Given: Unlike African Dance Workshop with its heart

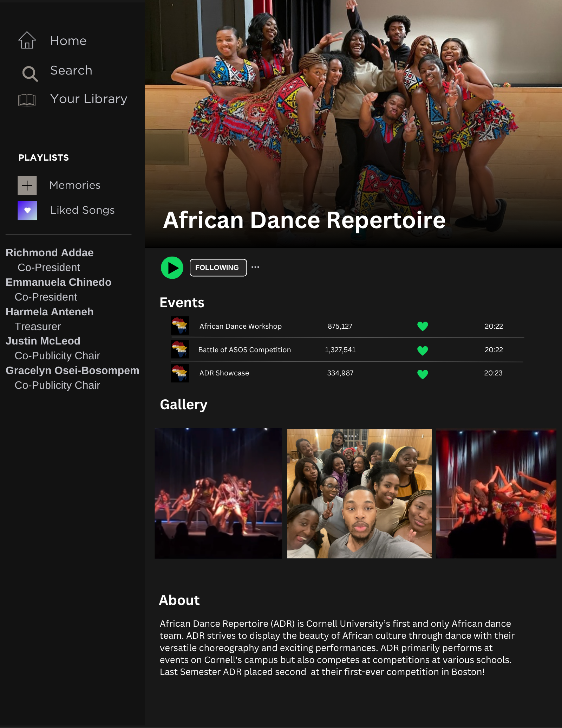Looking at the screenshot, I should click(423, 327).
